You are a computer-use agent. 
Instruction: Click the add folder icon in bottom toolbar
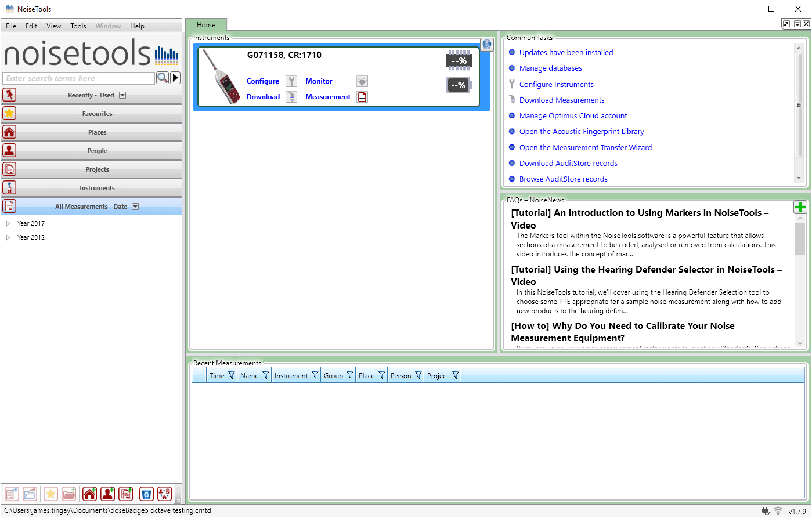[69, 494]
